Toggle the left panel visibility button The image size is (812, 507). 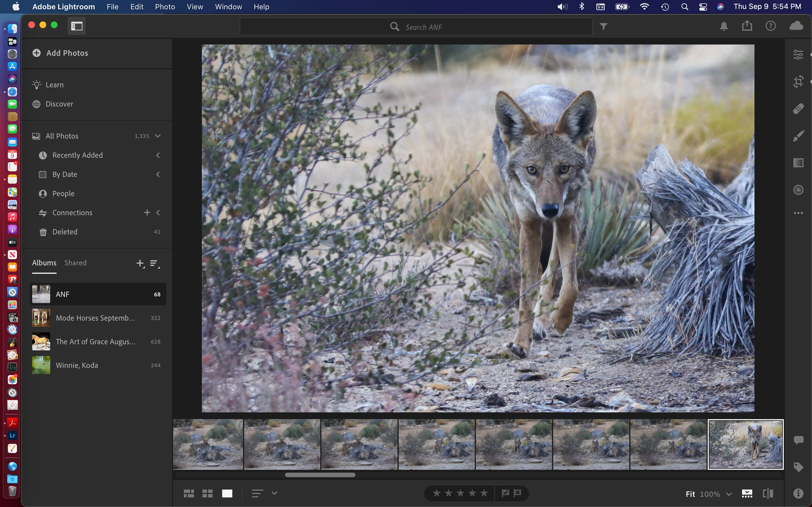[77, 26]
